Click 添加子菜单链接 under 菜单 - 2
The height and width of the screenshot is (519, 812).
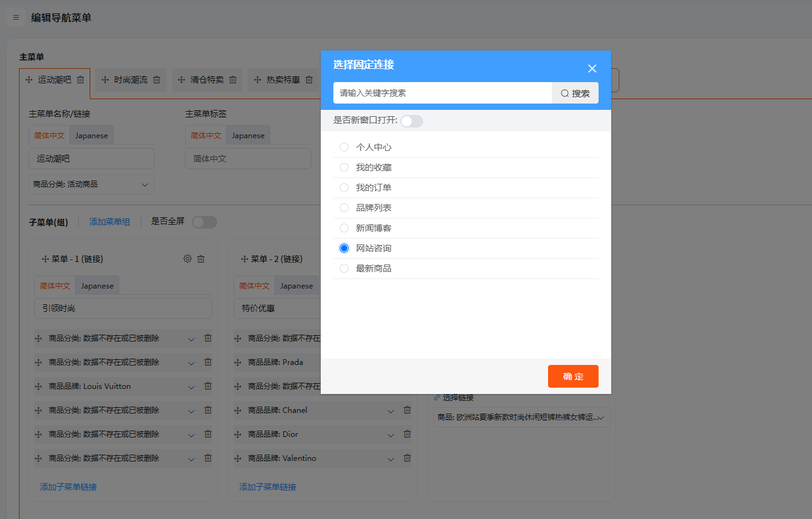268,487
